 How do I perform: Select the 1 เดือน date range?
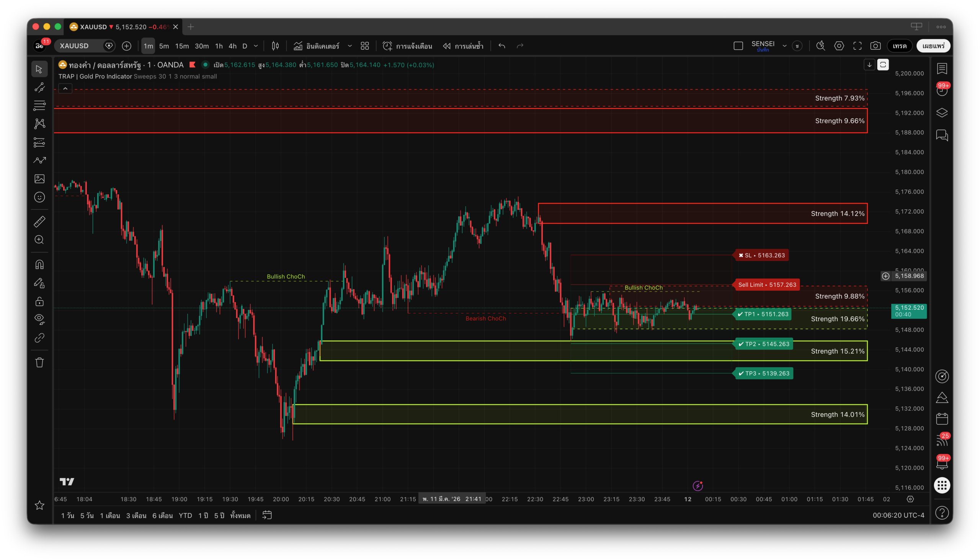(110, 515)
